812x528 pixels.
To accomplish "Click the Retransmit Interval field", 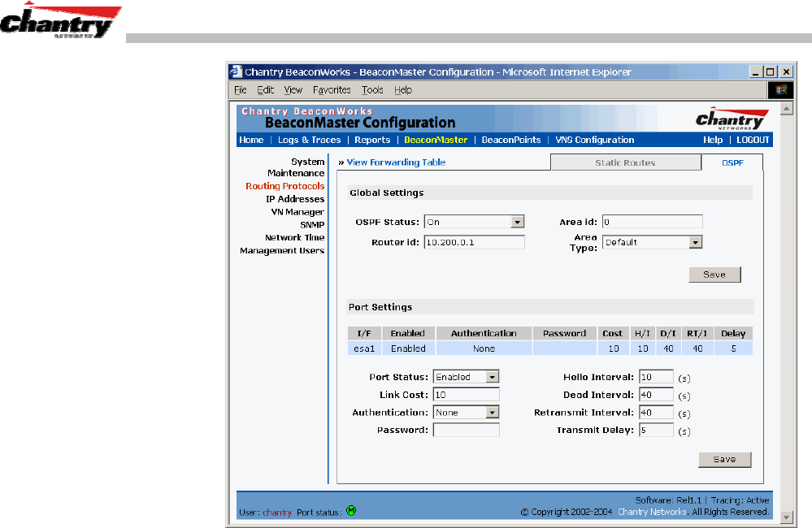I will coord(656,412).
